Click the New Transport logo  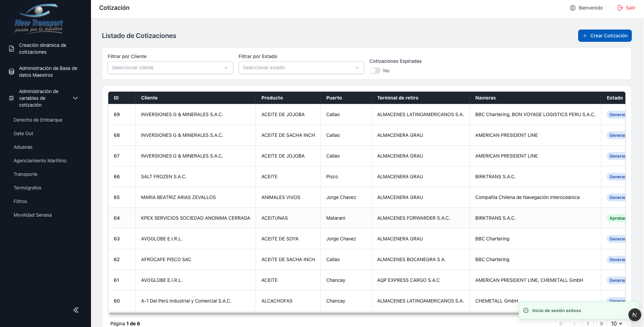tap(39, 19)
